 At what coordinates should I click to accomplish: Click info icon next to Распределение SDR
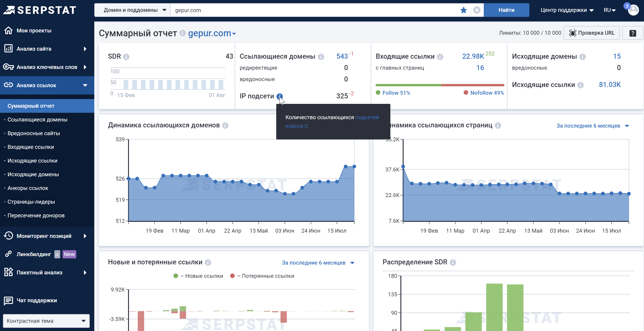[x=453, y=262]
